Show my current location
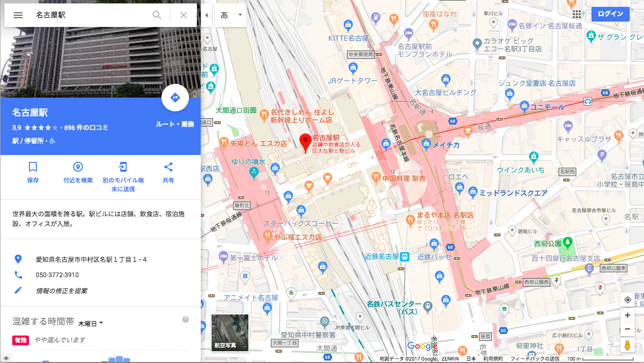The image size is (644, 363). tap(627, 300)
